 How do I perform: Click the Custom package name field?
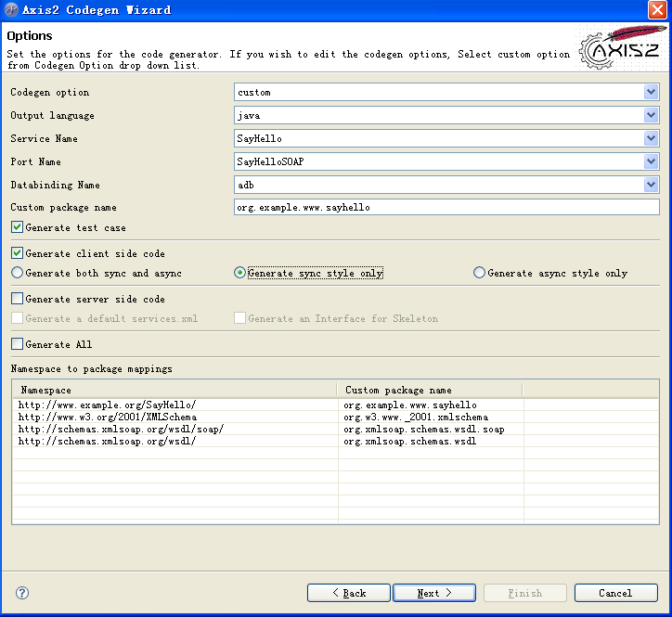(x=446, y=208)
